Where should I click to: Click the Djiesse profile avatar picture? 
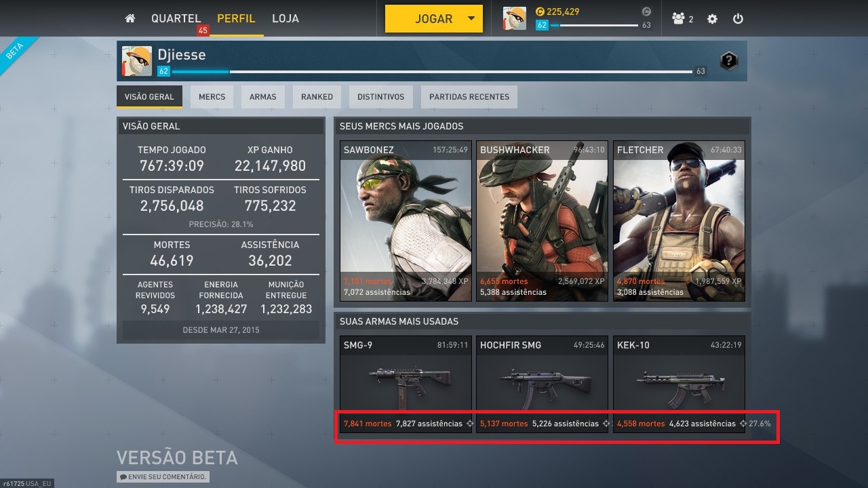click(137, 61)
